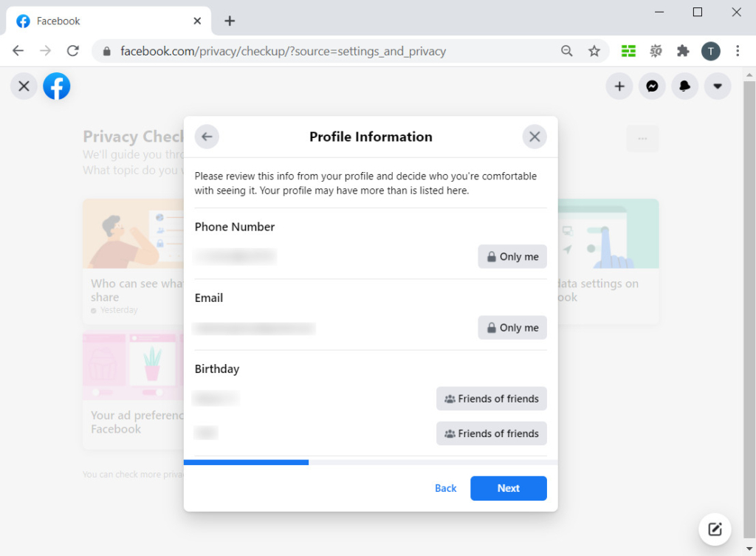Open second Birthday Friends of friends selector
This screenshot has width=756, height=556.
[491, 433]
